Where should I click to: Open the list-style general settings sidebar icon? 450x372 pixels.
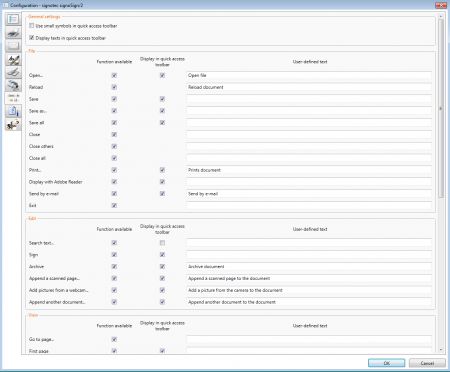[x=13, y=19]
